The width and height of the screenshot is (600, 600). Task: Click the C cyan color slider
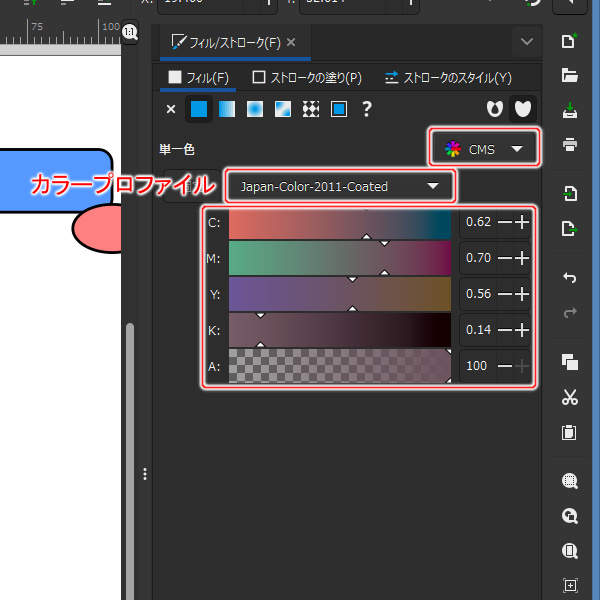point(340,224)
